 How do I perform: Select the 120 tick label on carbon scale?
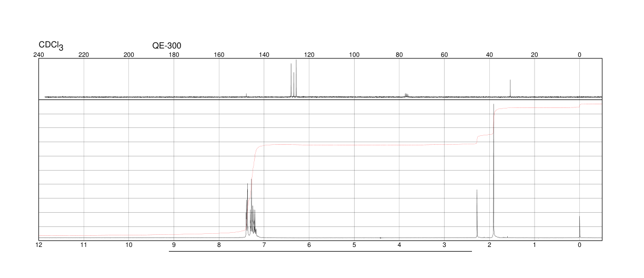tap(309, 55)
